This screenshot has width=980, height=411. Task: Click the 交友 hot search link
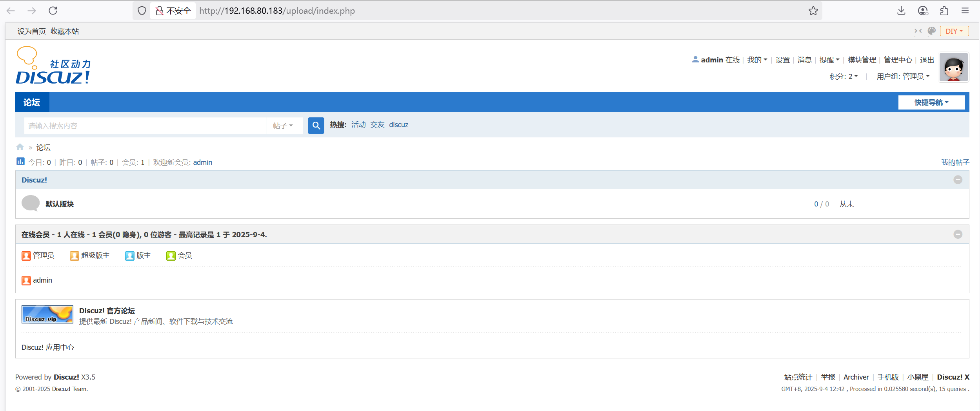pyautogui.click(x=377, y=124)
